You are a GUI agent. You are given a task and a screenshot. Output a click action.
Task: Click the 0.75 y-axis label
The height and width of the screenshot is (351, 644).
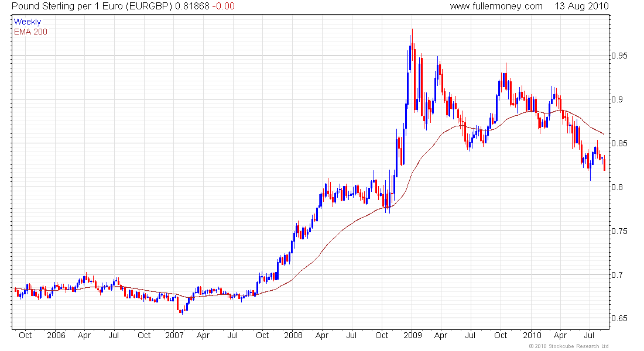(619, 231)
